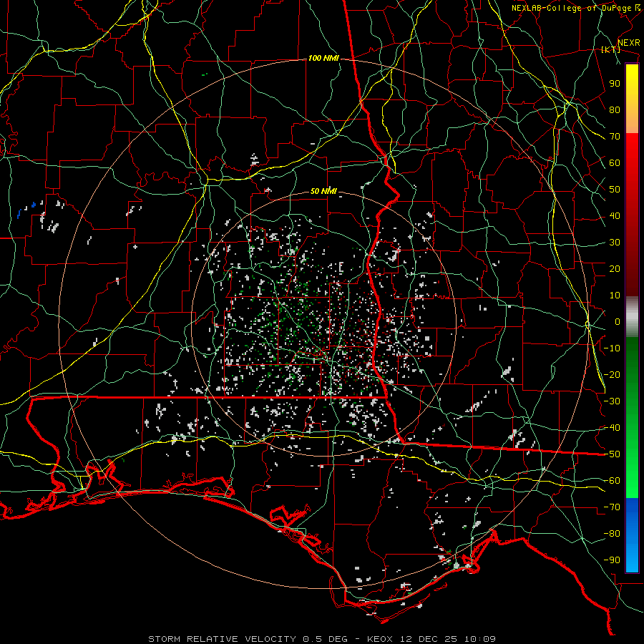This screenshot has height=644, width=644.
Task: Select the -80 value on the velocity scale
Action: point(612,534)
